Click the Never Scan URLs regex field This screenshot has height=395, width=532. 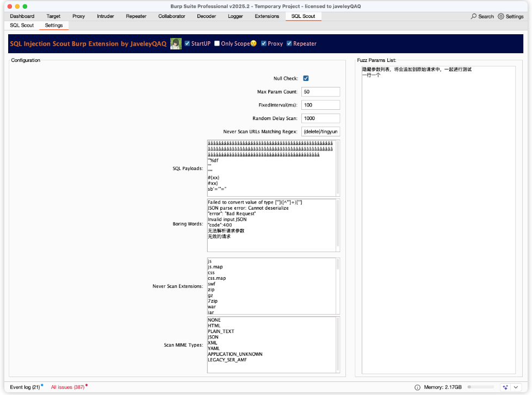(x=320, y=131)
